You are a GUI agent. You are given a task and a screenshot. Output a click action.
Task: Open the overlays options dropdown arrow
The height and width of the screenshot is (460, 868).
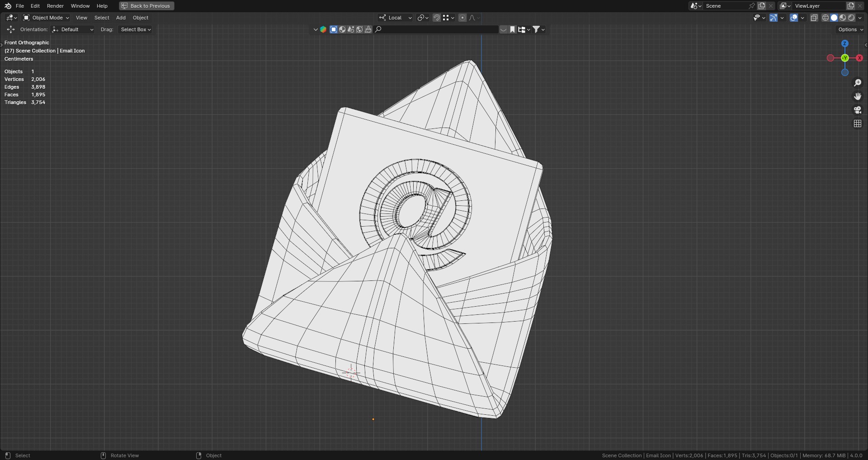point(802,18)
